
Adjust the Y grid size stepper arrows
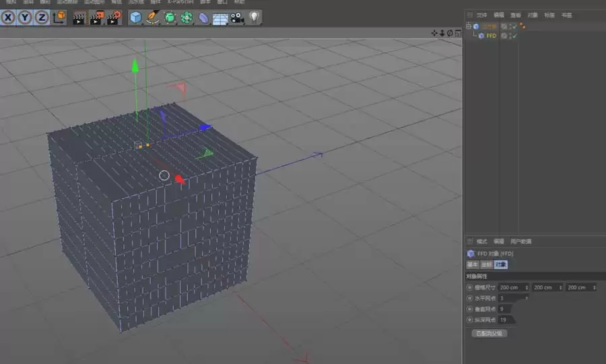pos(560,287)
